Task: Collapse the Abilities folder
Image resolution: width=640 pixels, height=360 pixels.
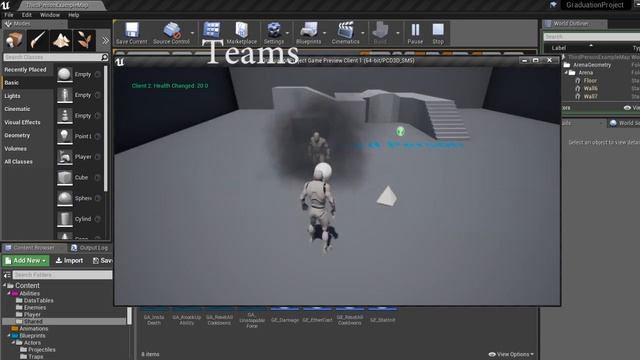Action: 9,293
